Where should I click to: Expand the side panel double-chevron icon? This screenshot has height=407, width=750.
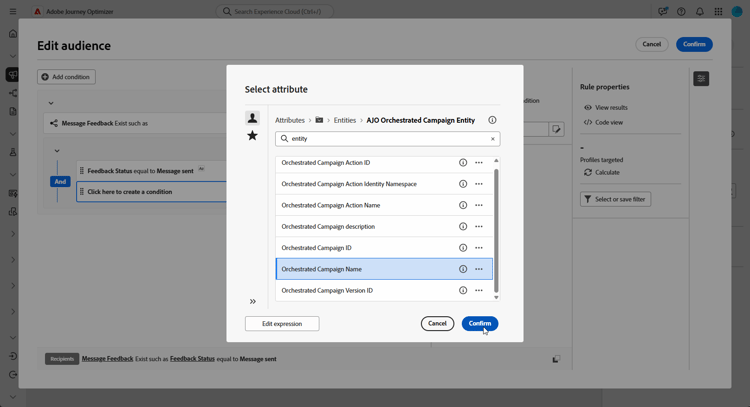pos(253,301)
